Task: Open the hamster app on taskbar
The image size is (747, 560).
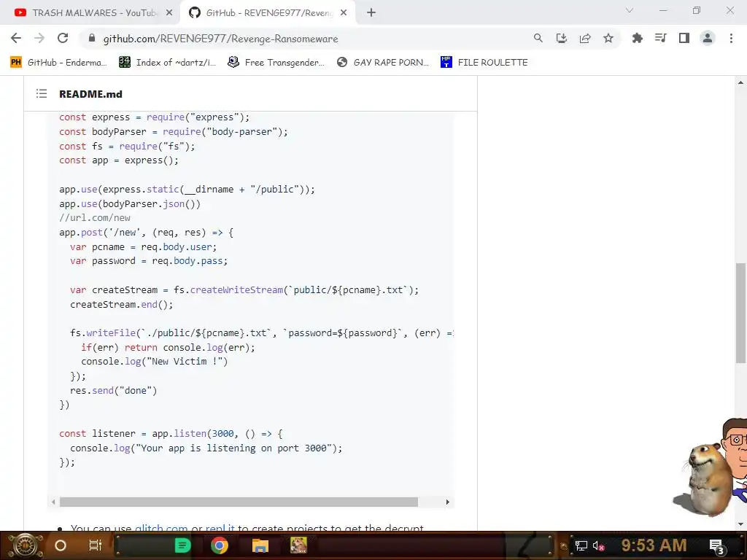Action: pos(298,545)
